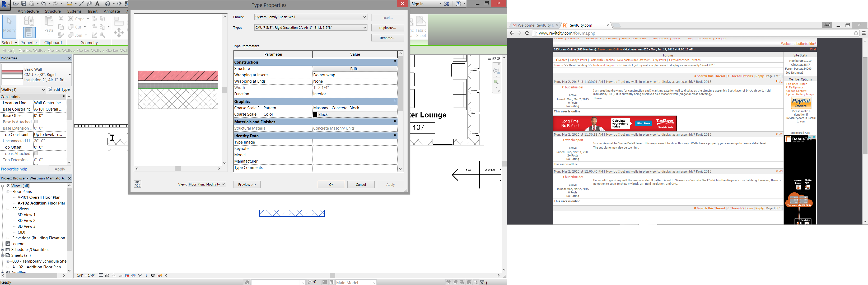Collapse the Floor Plans tree node
Screen dimensions: 868x285
click(8, 192)
